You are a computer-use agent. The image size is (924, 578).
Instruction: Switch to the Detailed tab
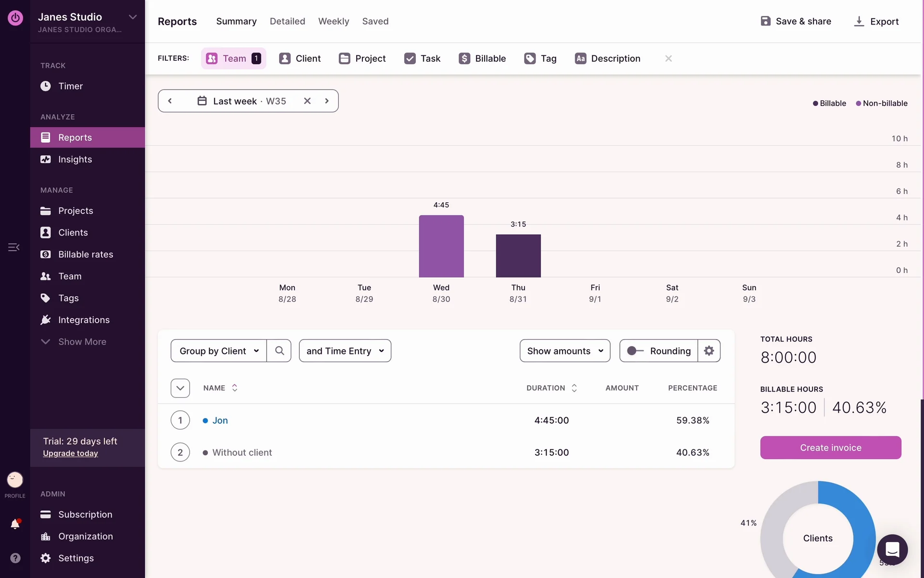(287, 21)
